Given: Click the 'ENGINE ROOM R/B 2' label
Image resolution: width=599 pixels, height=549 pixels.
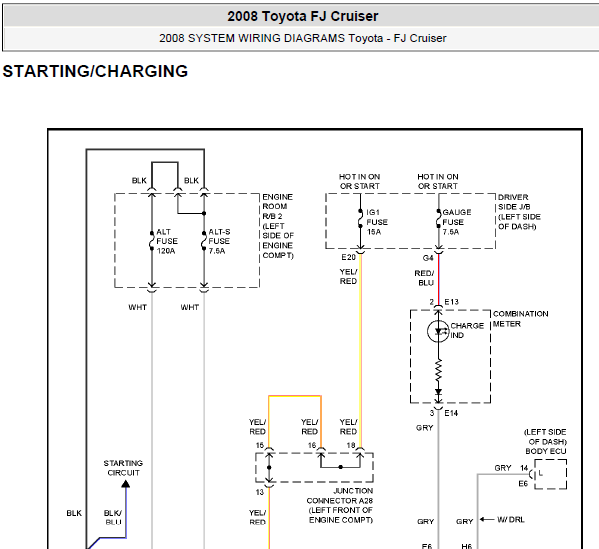Looking at the screenshot, I should pyautogui.click(x=278, y=226).
